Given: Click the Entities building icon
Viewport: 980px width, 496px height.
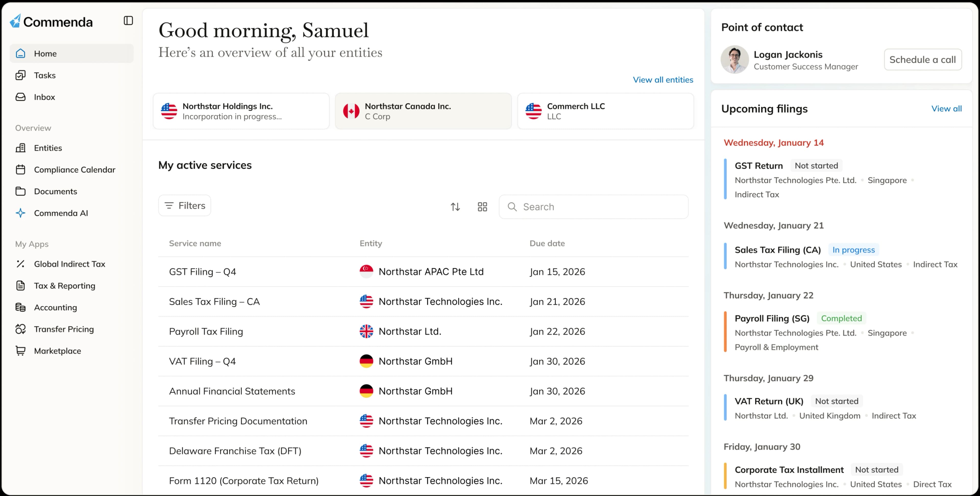Looking at the screenshot, I should click(x=20, y=148).
